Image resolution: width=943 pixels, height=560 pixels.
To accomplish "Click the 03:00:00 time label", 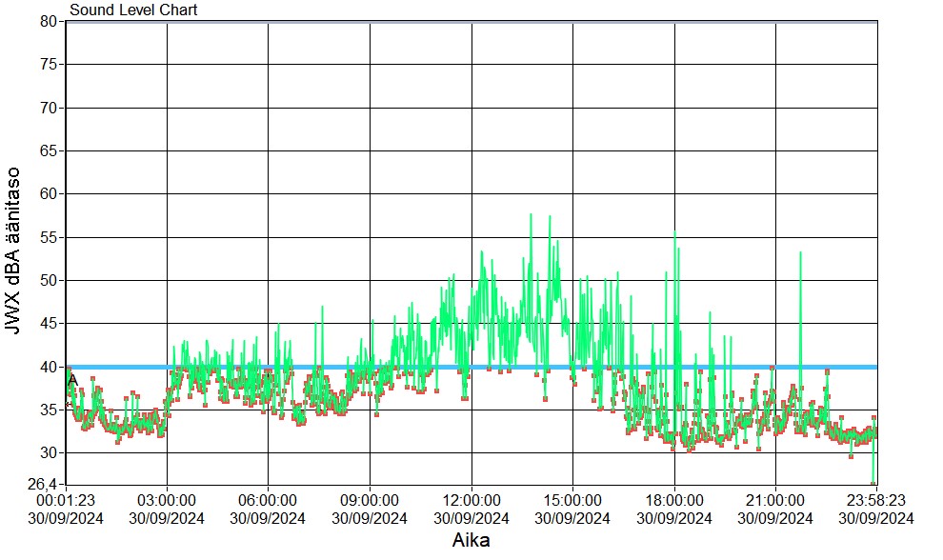I will [167, 500].
